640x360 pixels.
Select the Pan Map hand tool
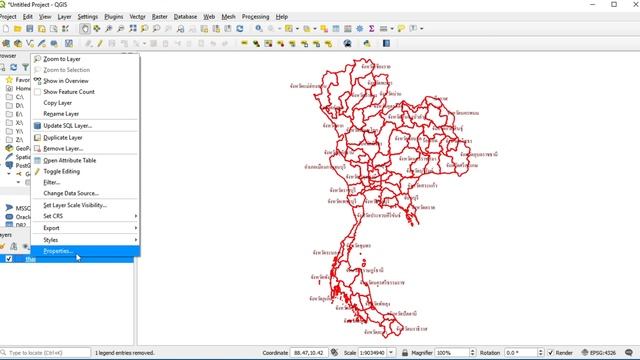84,29
